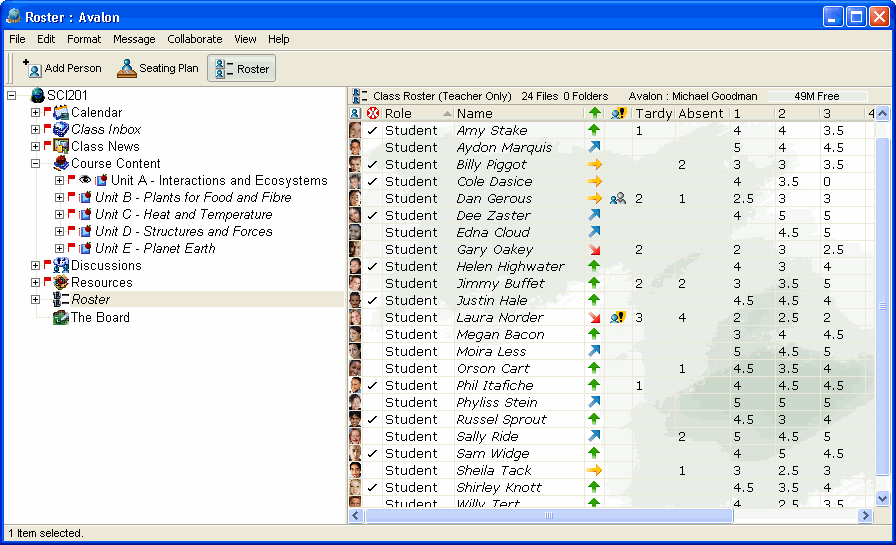The image size is (896, 545).
Task: Click the Resources folder icon
Action: click(x=61, y=283)
